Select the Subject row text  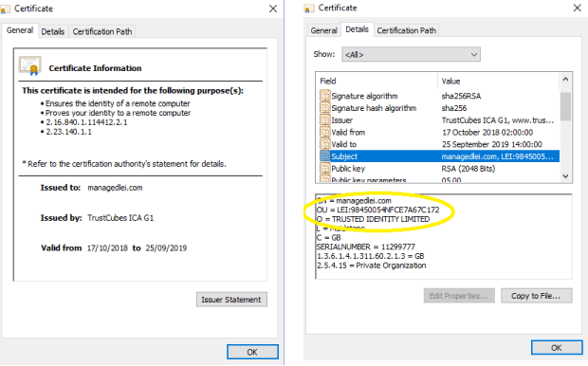coord(344,156)
